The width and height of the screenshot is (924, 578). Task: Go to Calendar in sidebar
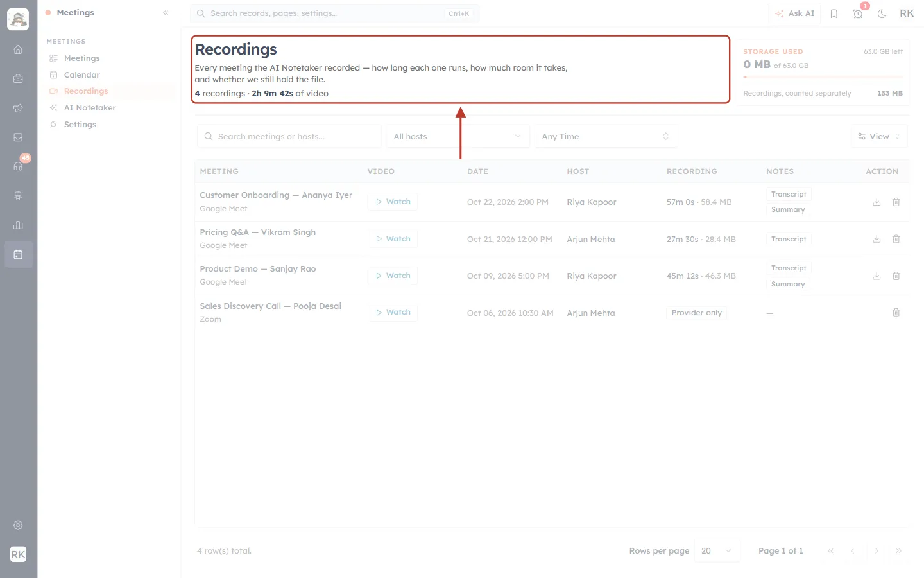82,75
